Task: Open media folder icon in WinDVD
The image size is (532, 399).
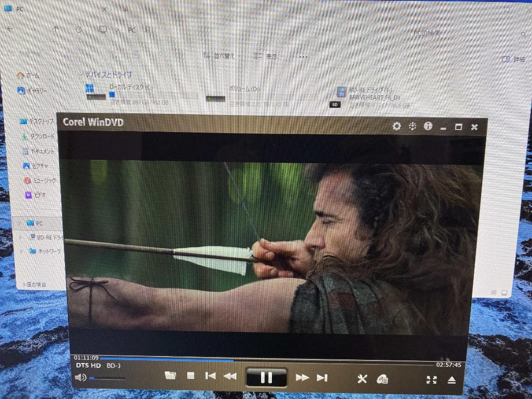Action: [x=170, y=375]
